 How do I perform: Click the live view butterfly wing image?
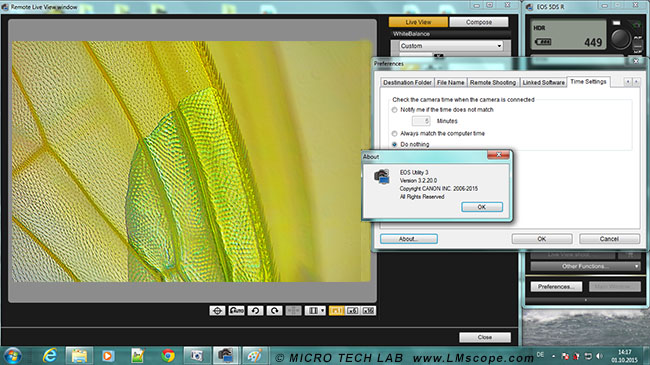[x=192, y=161]
